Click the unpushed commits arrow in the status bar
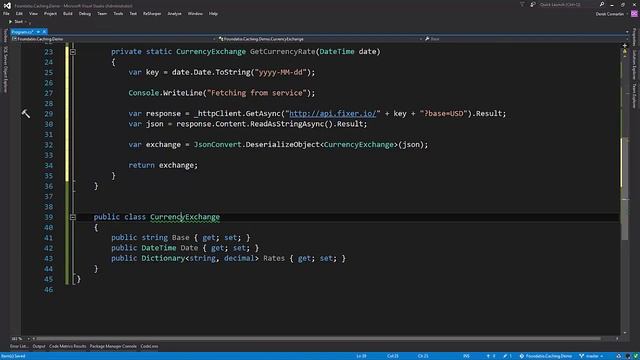Screen dimensions: 640x360 [491, 356]
